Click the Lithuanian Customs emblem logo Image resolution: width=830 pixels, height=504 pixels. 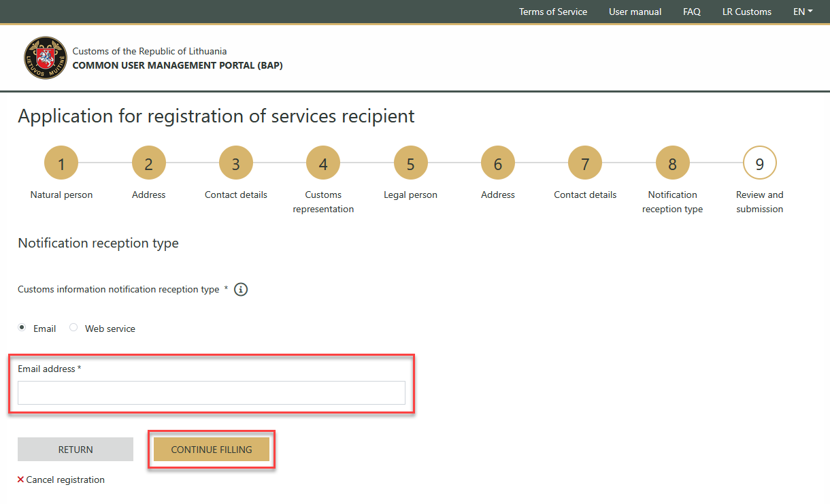pyautogui.click(x=46, y=58)
